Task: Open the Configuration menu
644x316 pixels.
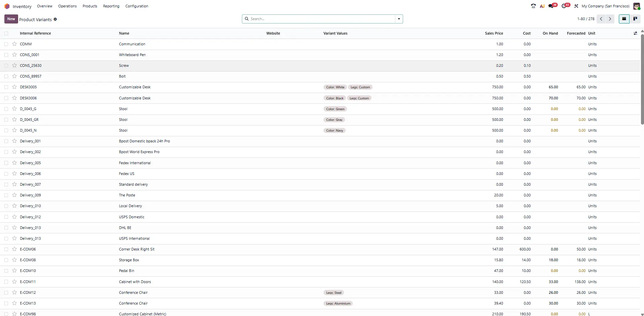Action: point(136,6)
